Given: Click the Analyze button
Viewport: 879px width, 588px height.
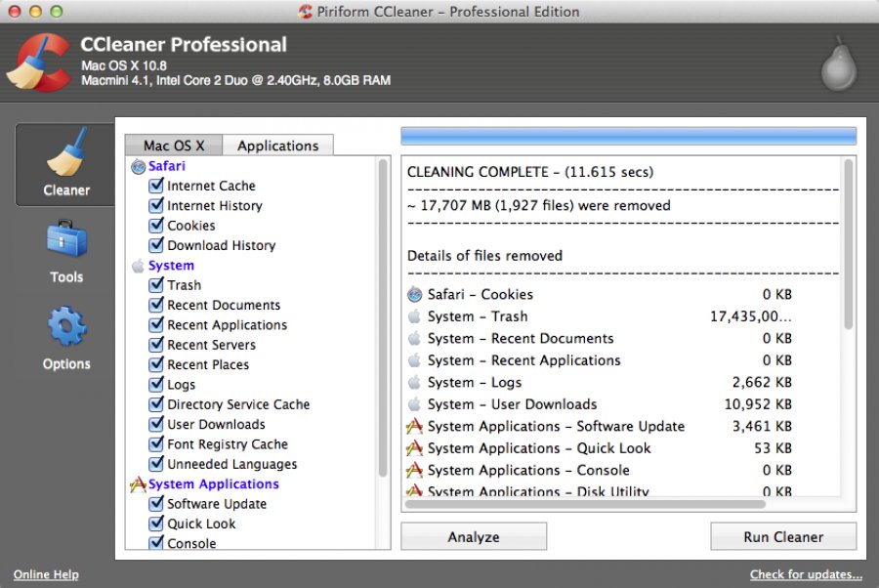Looking at the screenshot, I should click(x=474, y=536).
